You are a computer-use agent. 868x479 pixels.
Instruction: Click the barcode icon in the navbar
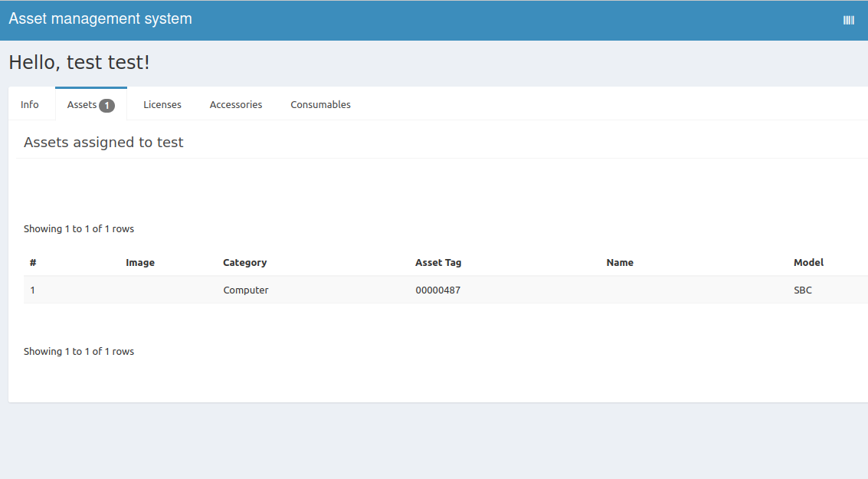point(848,19)
